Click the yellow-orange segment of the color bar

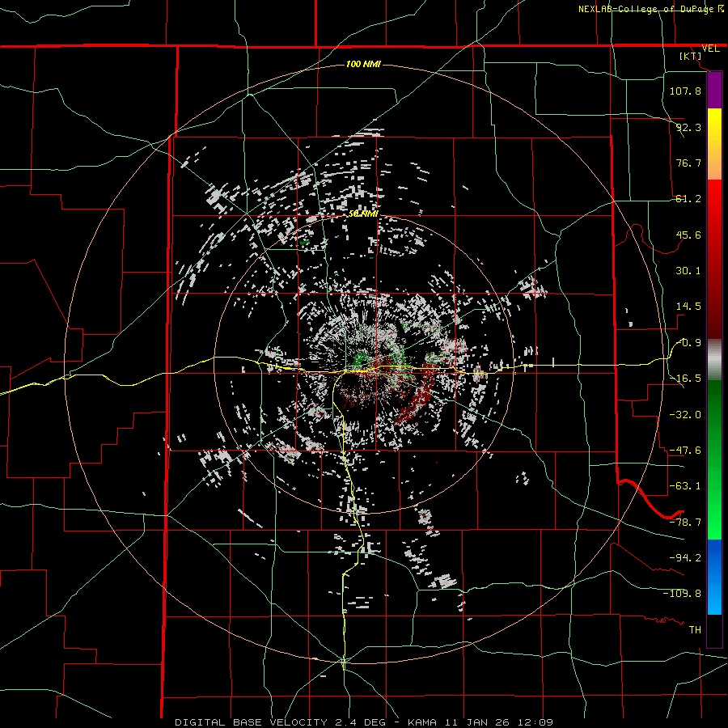tap(714, 144)
